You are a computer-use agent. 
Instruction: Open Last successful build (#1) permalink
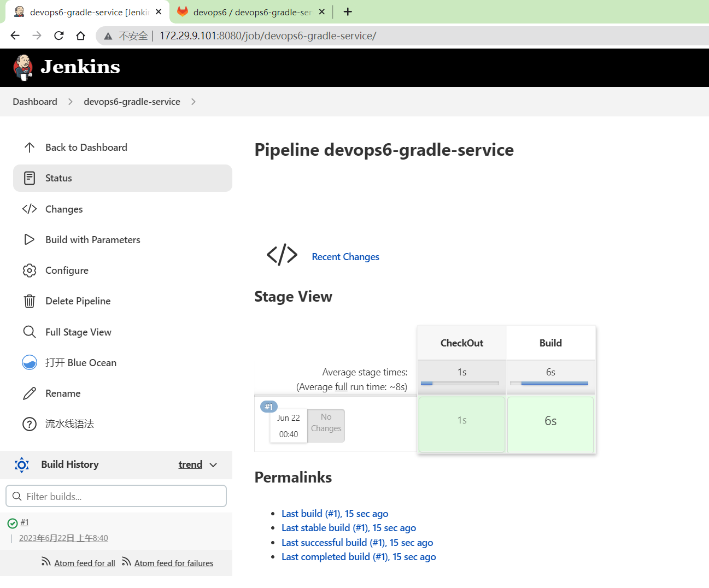pos(358,543)
